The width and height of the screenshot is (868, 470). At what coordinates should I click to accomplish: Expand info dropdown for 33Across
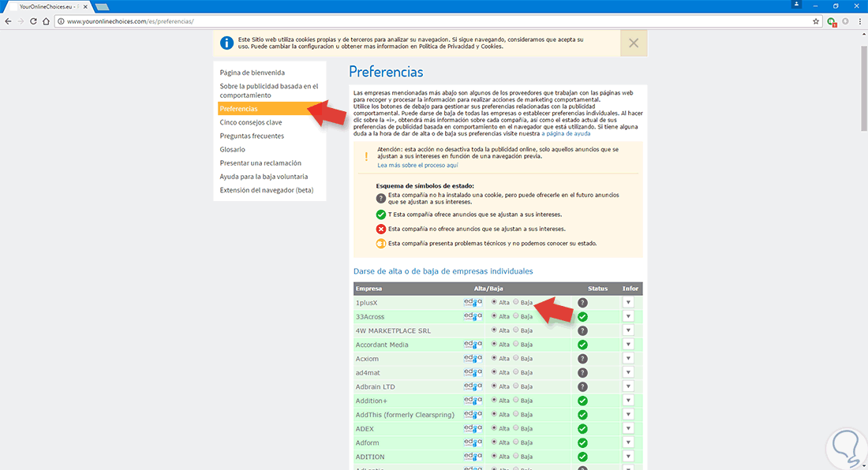point(628,316)
